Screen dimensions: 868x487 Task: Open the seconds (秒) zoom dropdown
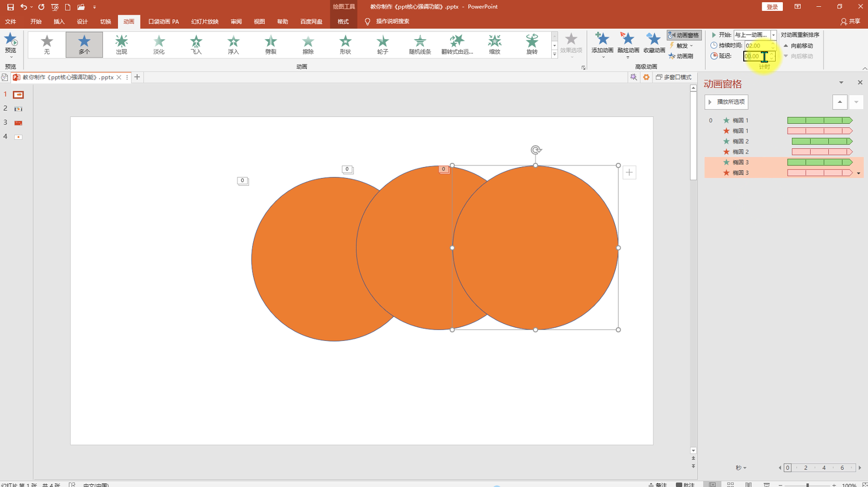point(741,468)
